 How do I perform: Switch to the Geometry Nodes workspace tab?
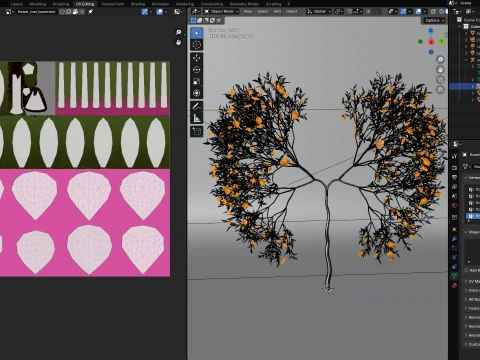[x=244, y=4]
